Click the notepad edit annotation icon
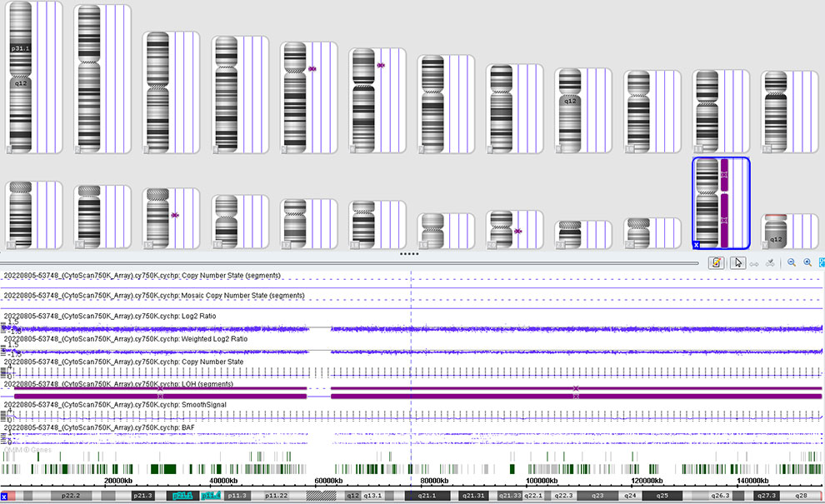 tap(716, 262)
